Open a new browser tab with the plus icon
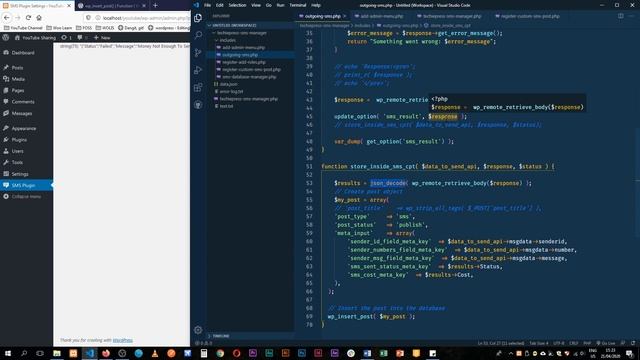 point(155,5)
